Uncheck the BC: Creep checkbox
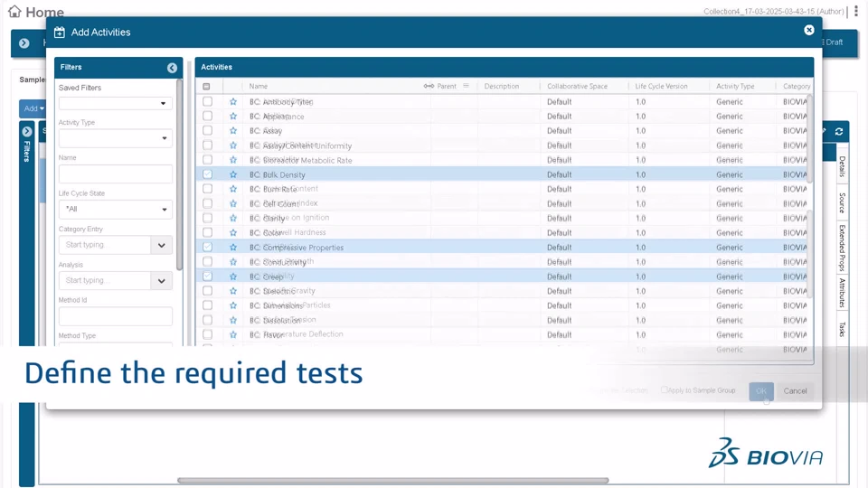This screenshot has width=868, height=488. [x=208, y=276]
